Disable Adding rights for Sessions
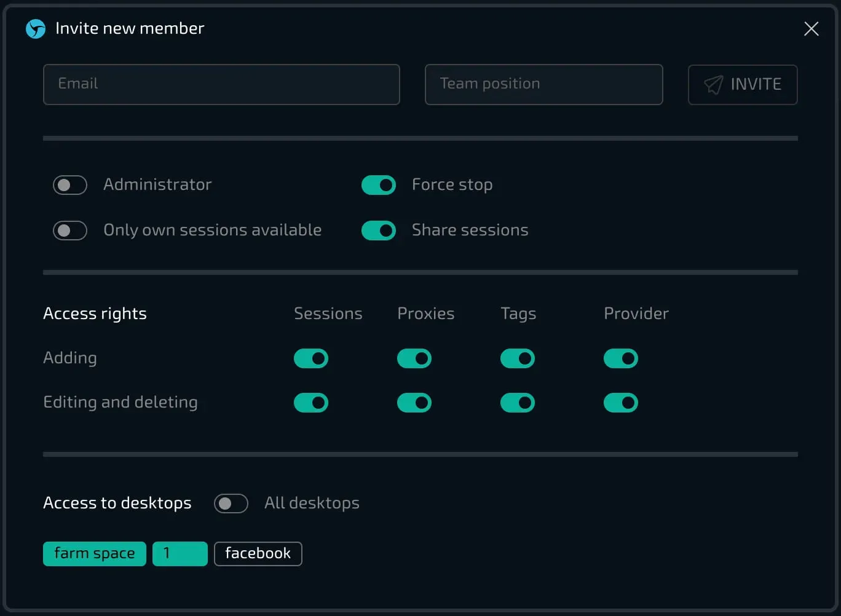841x616 pixels. point(311,358)
